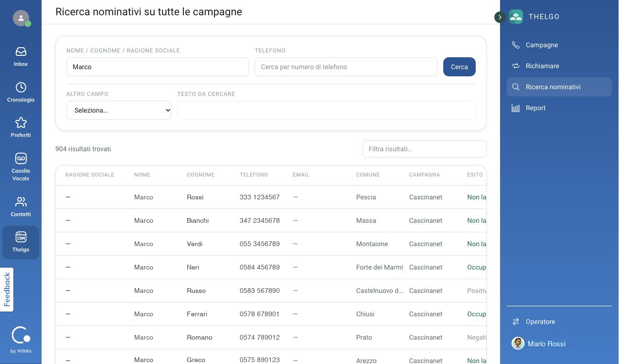Viewport: 619px width, 364px height.
Task: Select Ricerca nominativi menu item
Action: (559, 87)
